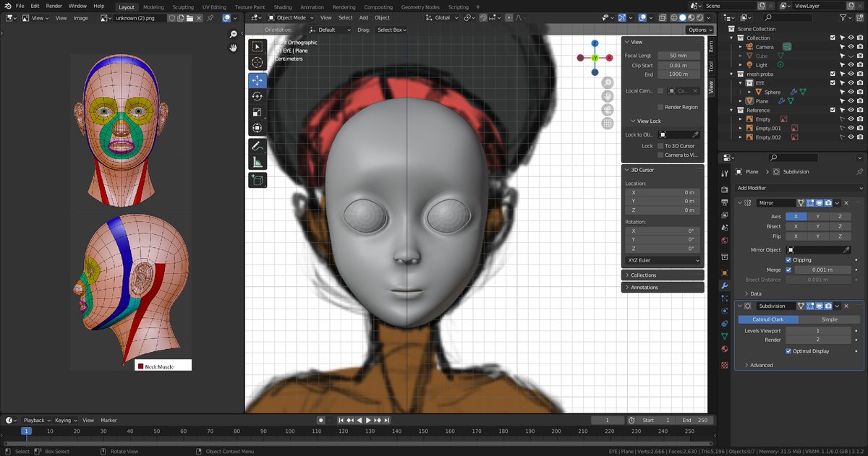
Task: Switch perspective/orthographic grid gizmo
Action: [x=608, y=124]
